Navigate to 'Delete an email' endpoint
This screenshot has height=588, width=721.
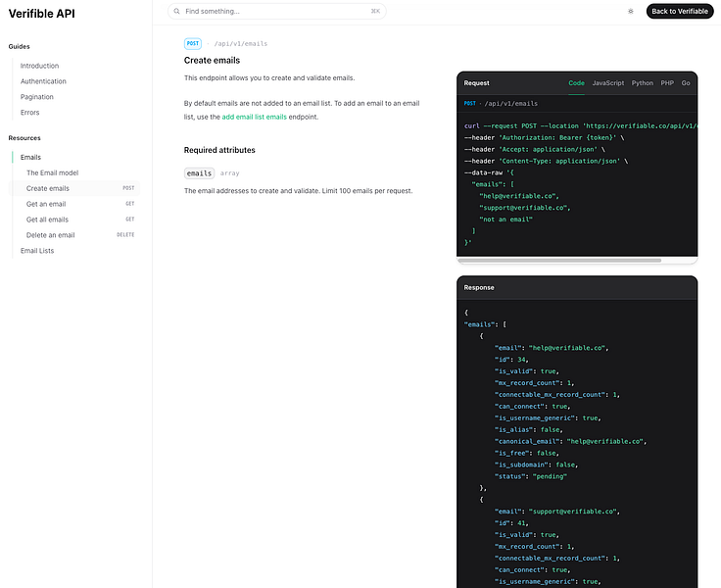pos(50,235)
